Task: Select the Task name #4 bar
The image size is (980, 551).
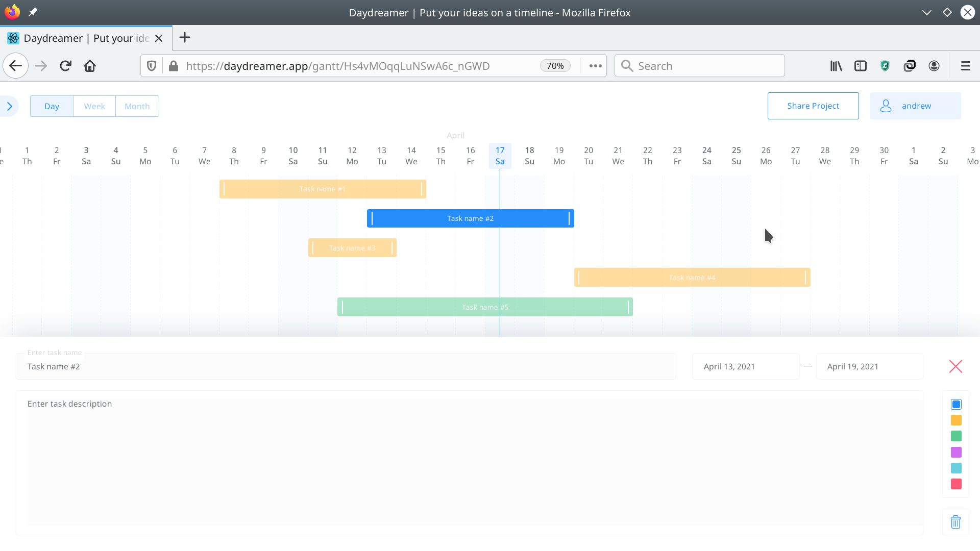Action: pos(692,278)
